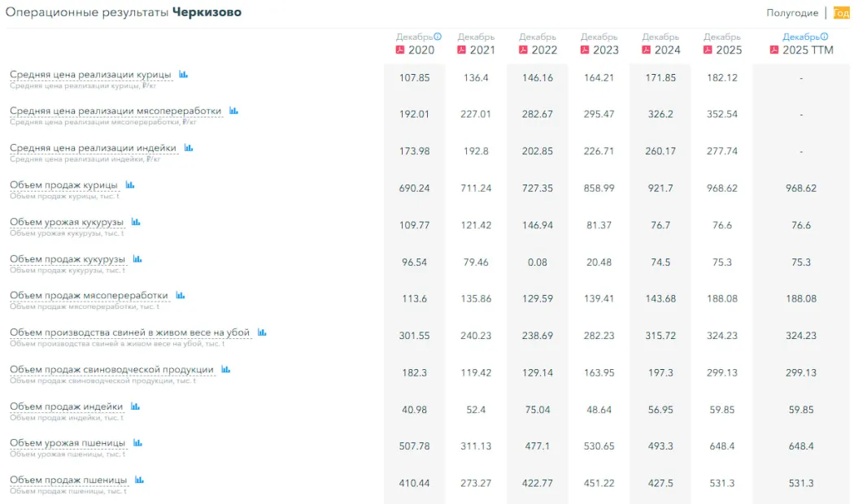The image size is (854, 504).
Task: Open the PDF report icon for 2025
Action: (708, 50)
